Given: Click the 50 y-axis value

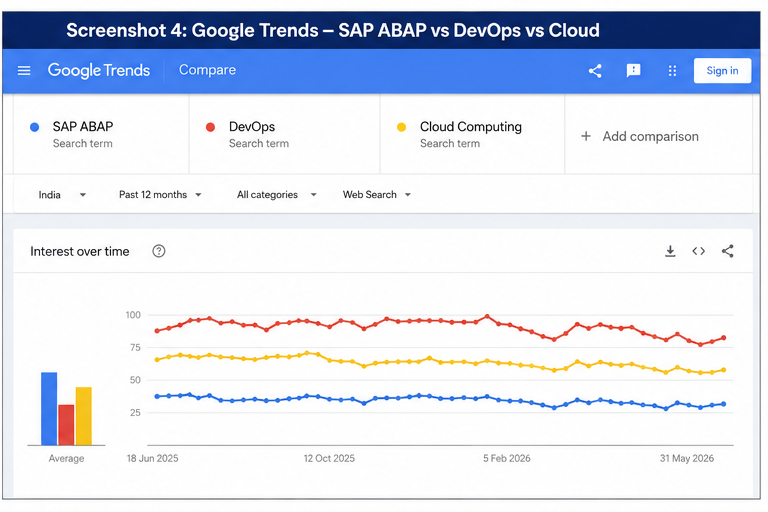Looking at the screenshot, I should 135,380.
